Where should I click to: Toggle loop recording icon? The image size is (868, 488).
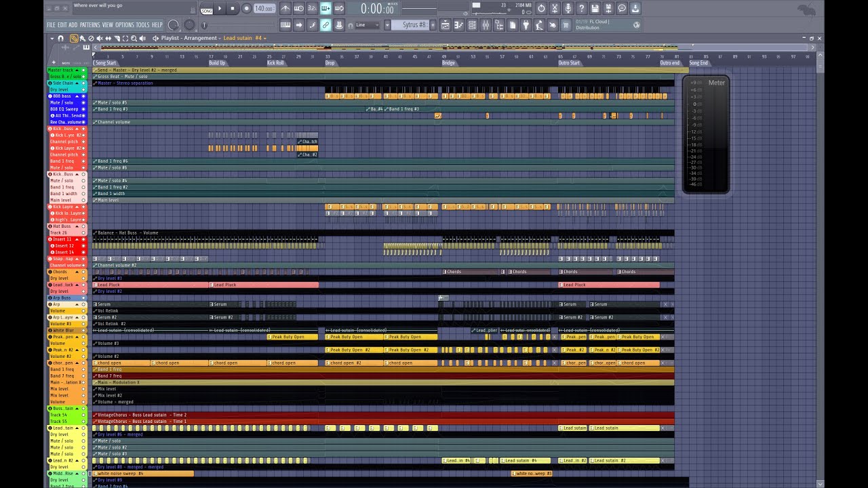click(x=339, y=8)
